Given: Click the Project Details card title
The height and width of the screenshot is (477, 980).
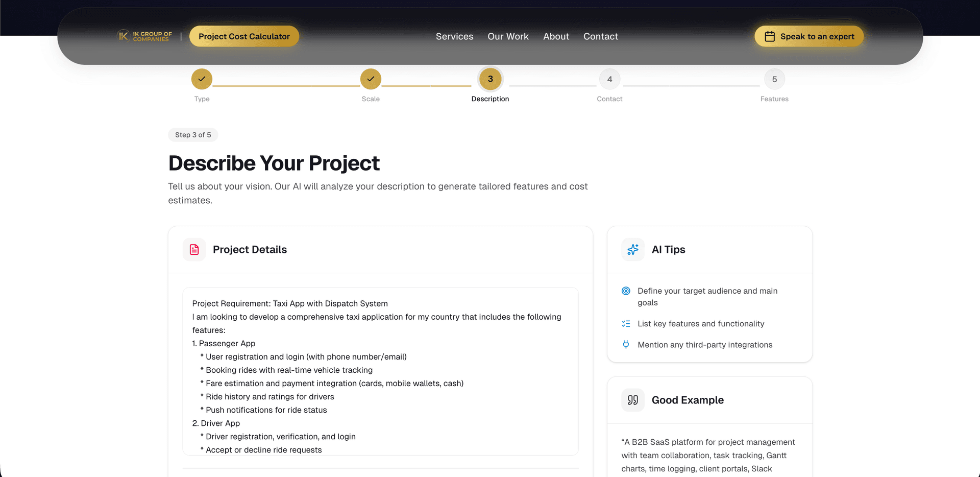Looking at the screenshot, I should [x=250, y=249].
